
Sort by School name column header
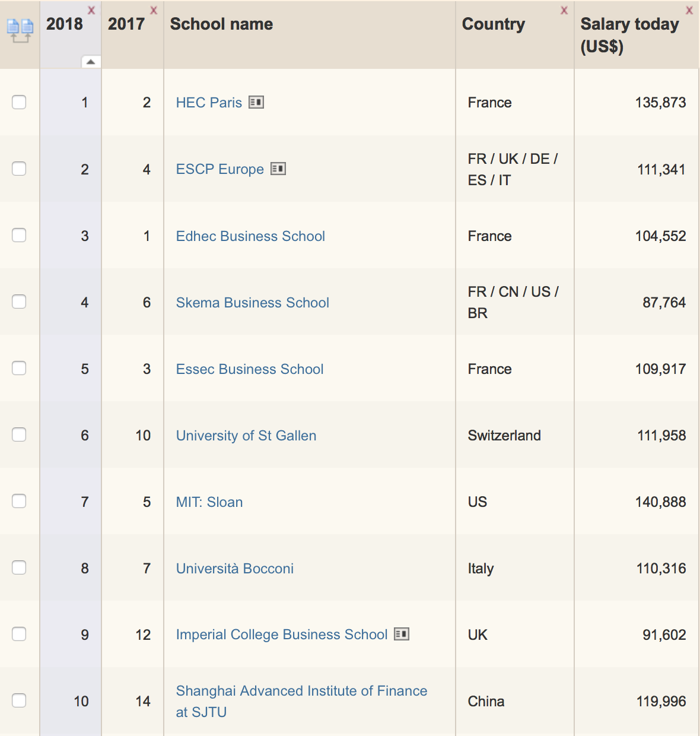pyautogui.click(x=221, y=24)
